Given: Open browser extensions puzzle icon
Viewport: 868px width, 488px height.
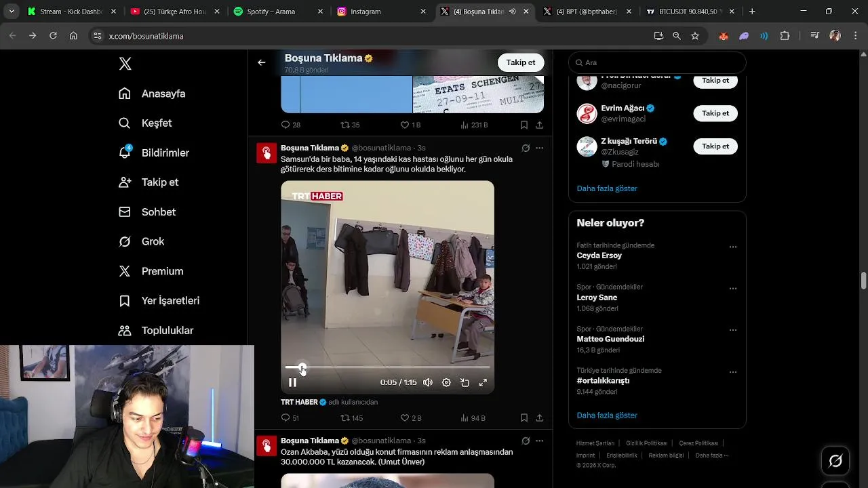Looking at the screenshot, I should click(x=785, y=36).
